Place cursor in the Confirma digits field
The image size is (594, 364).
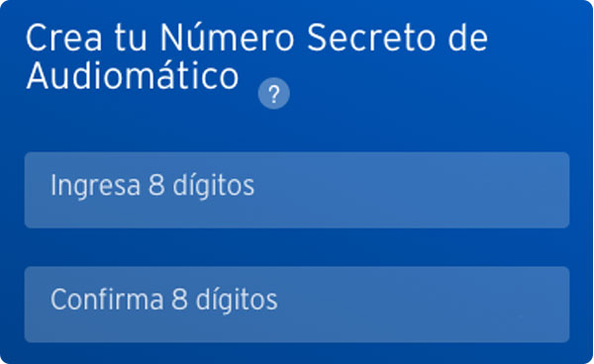[x=297, y=305]
